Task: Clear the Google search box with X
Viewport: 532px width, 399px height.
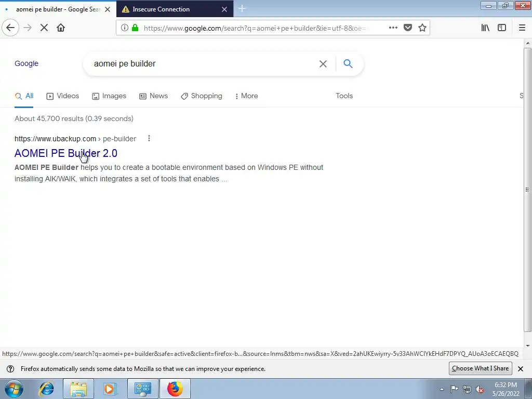Action: point(323,64)
